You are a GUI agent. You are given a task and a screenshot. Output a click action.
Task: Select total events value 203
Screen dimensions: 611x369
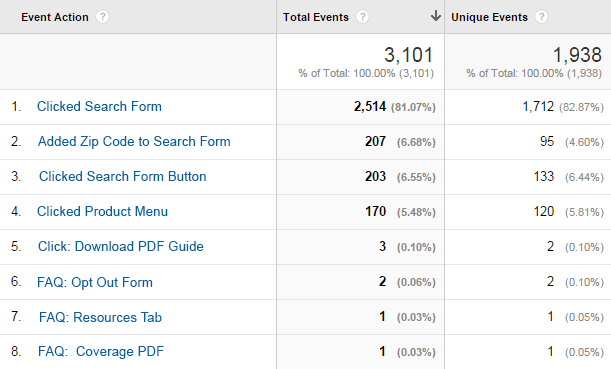376,177
